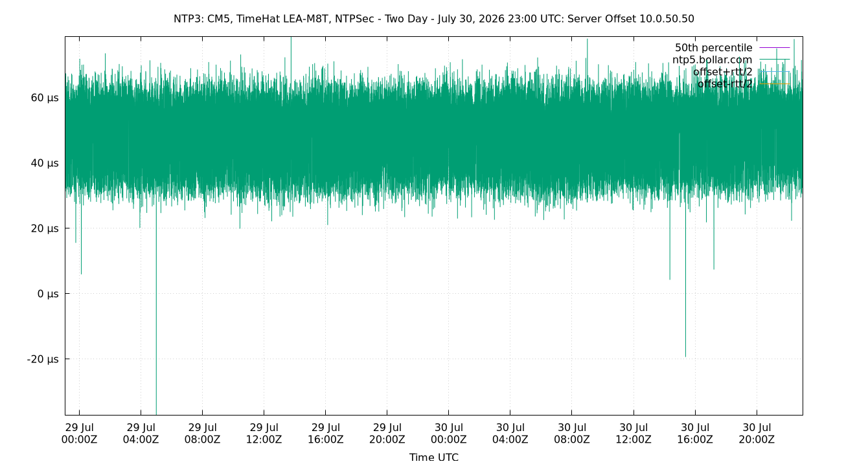Viewport: 868px width, 466px height.
Task: Click the '29 Jul 20:00Z' axis label
Action: tap(387, 433)
